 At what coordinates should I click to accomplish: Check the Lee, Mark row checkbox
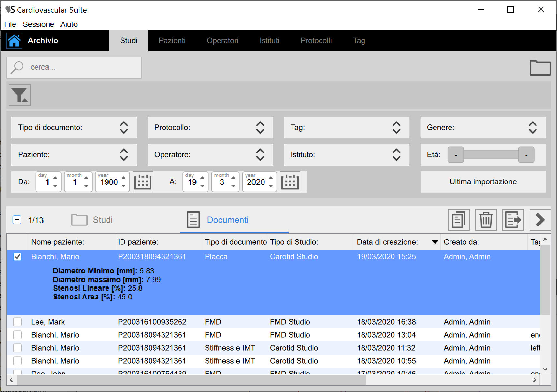pyautogui.click(x=18, y=322)
